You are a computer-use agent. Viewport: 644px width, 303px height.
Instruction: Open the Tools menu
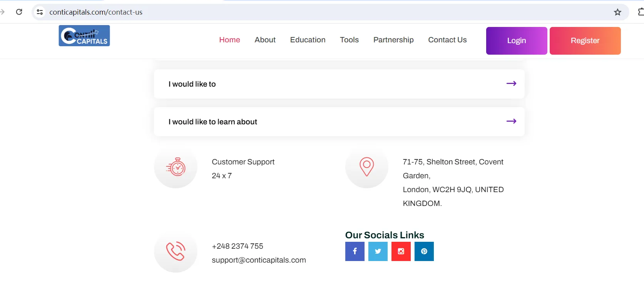349,40
